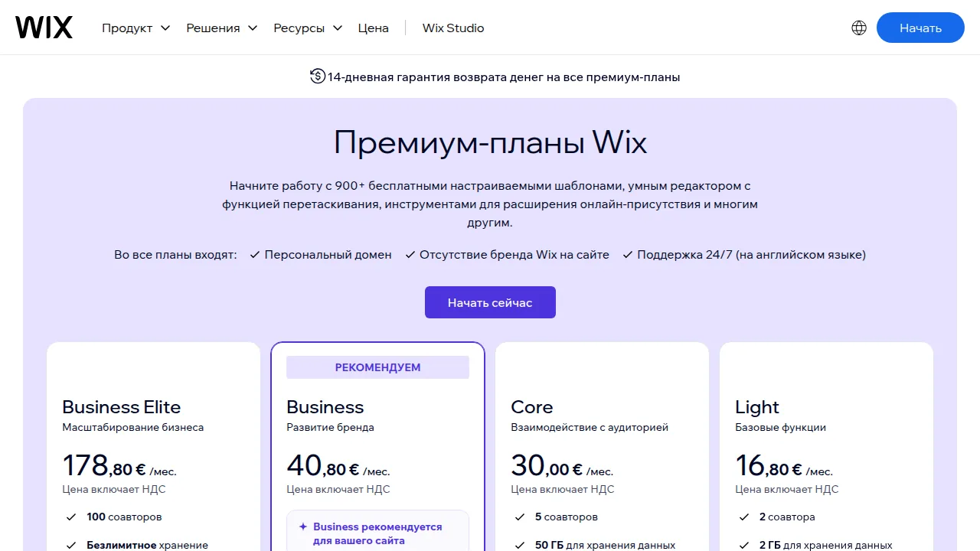980x551 pixels.
Task: Click Безлимитное хранение feature
Action: point(147,545)
